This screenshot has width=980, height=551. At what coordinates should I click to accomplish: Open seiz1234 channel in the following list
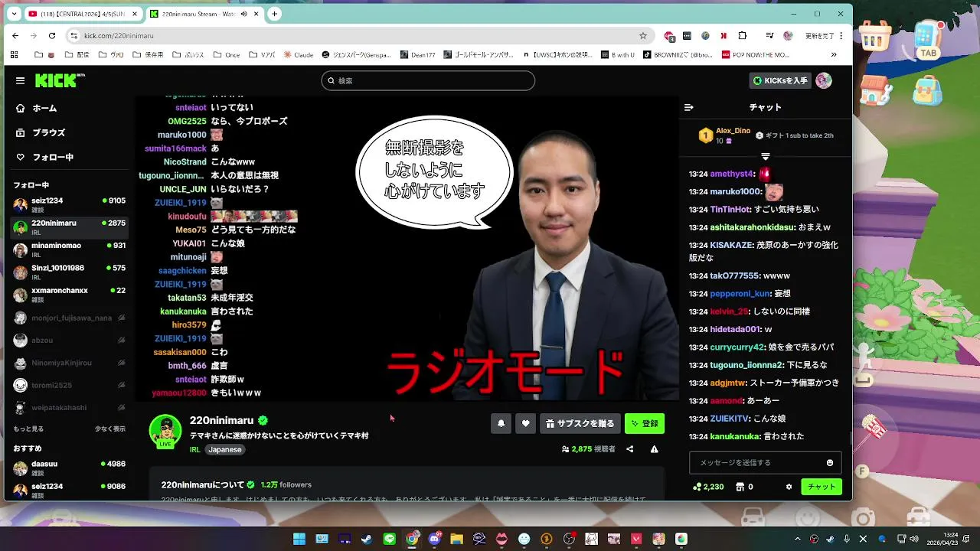tap(69, 204)
